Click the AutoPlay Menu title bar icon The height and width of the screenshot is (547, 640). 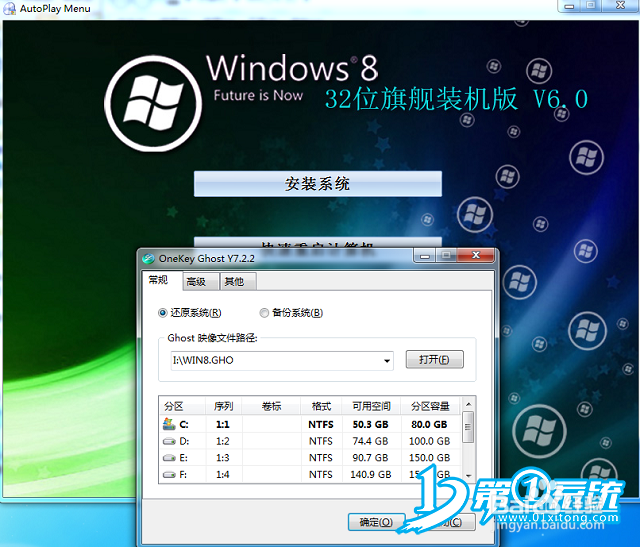click(9, 9)
